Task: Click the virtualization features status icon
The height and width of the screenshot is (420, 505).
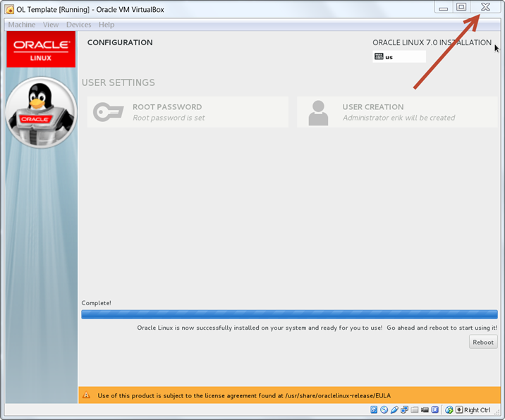Action: (434, 409)
